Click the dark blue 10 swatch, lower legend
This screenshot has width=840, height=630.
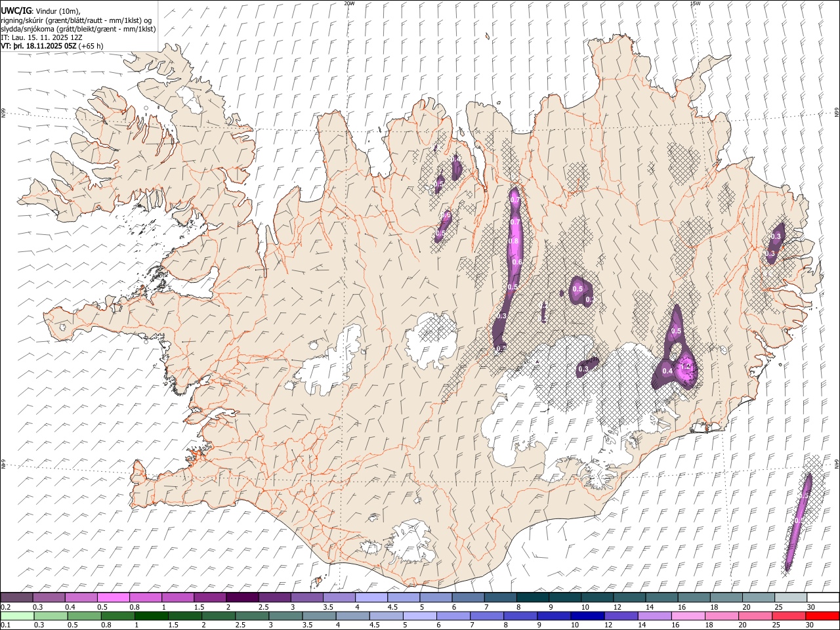[586, 616]
